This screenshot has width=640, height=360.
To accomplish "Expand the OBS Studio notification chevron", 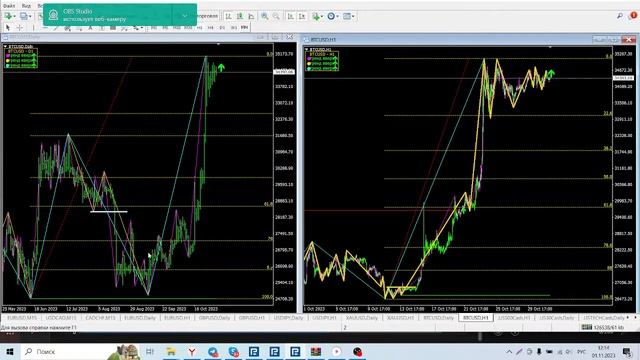I will click(184, 16).
